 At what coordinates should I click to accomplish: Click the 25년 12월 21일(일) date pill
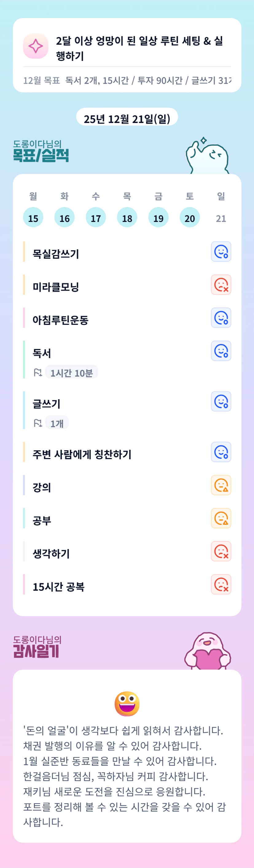pyautogui.click(x=127, y=119)
